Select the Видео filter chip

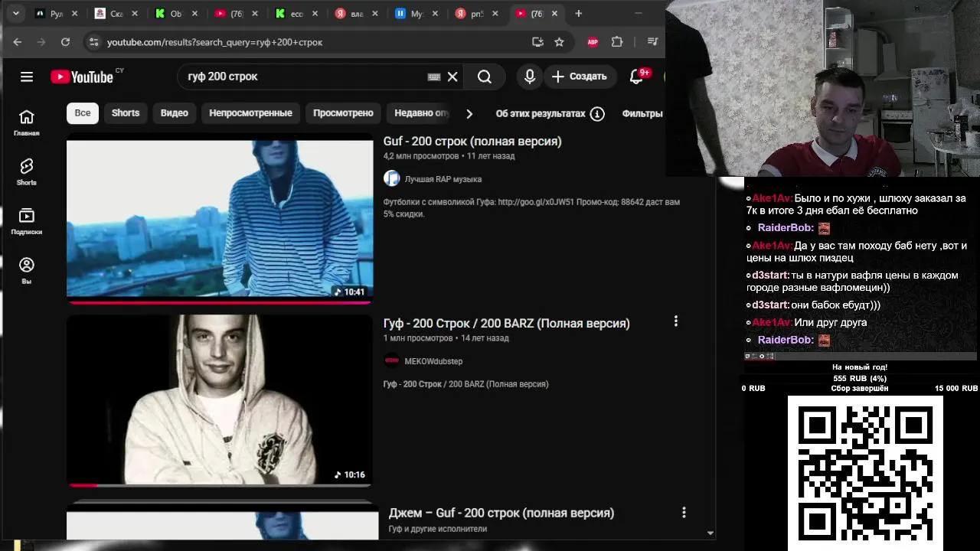point(175,112)
